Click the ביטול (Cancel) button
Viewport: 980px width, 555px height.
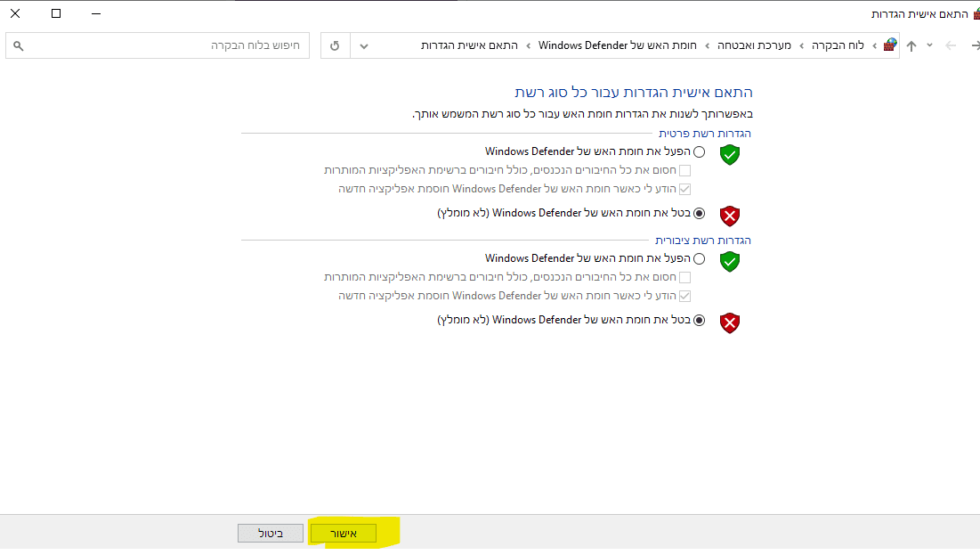point(270,533)
